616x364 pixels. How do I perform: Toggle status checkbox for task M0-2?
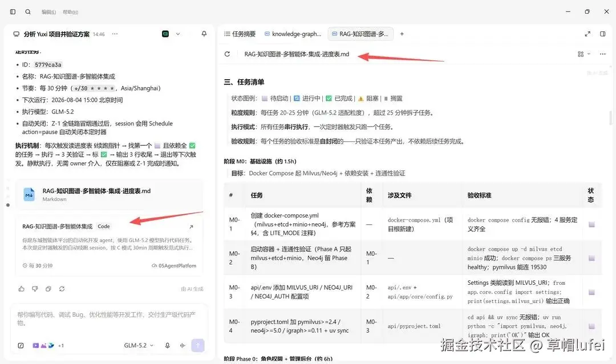[x=591, y=258]
